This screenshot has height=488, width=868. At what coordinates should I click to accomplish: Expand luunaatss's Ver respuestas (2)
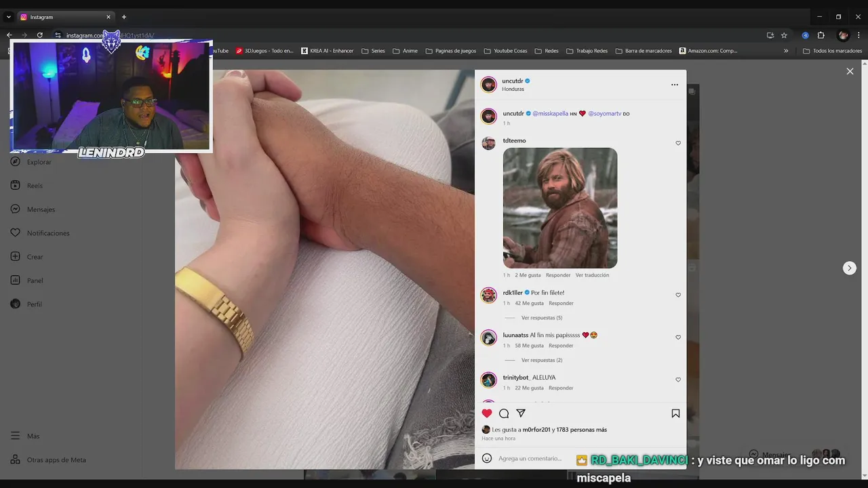click(x=542, y=360)
